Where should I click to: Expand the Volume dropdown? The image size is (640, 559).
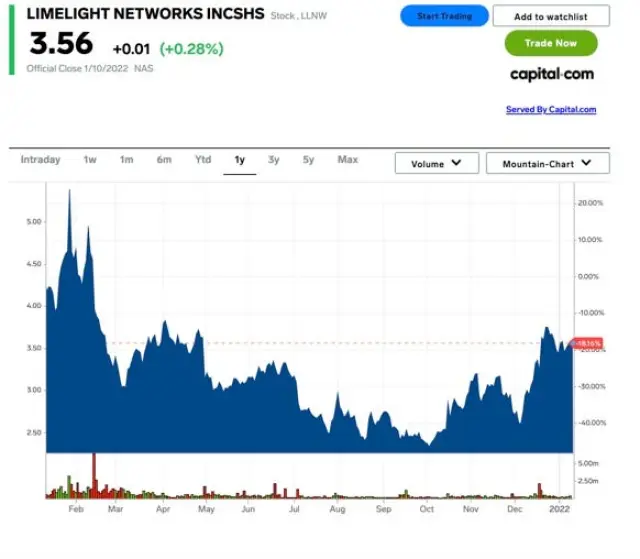[x=436, y=163]
